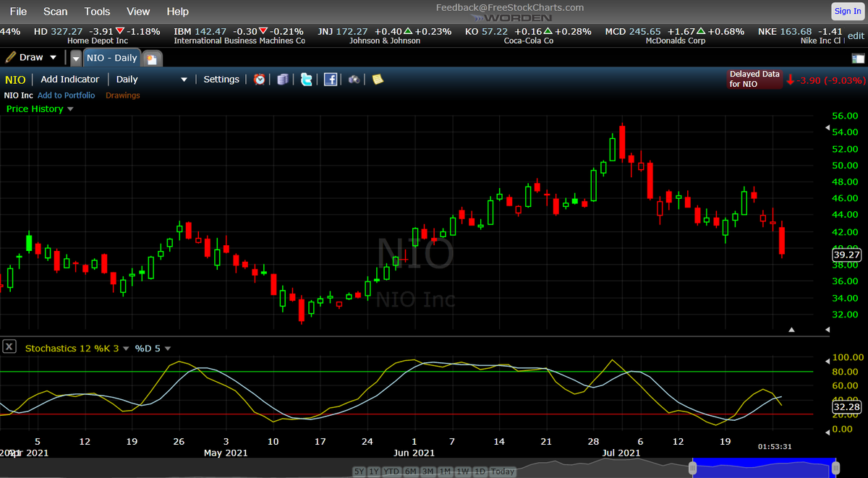The width and height of the screenshot is (868, 478).
Task: Open the Draw tools pencil dropdown
Action: (32, 57)
